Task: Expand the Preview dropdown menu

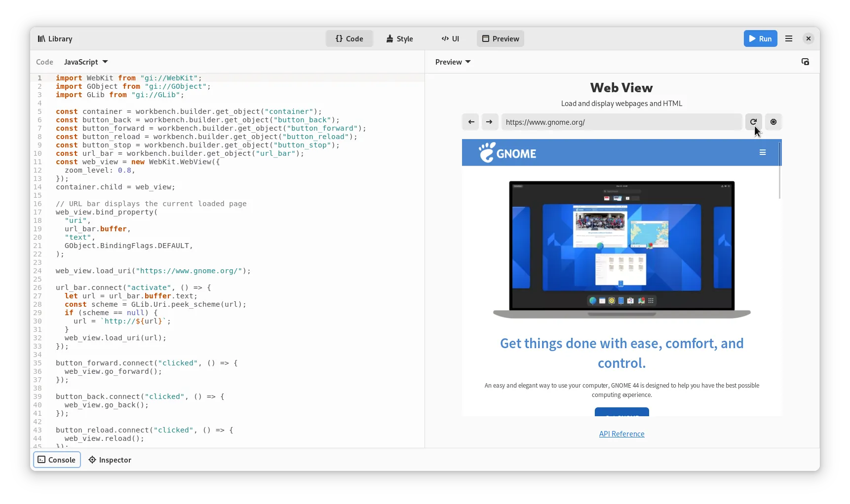Action: [x=453, y=62]
